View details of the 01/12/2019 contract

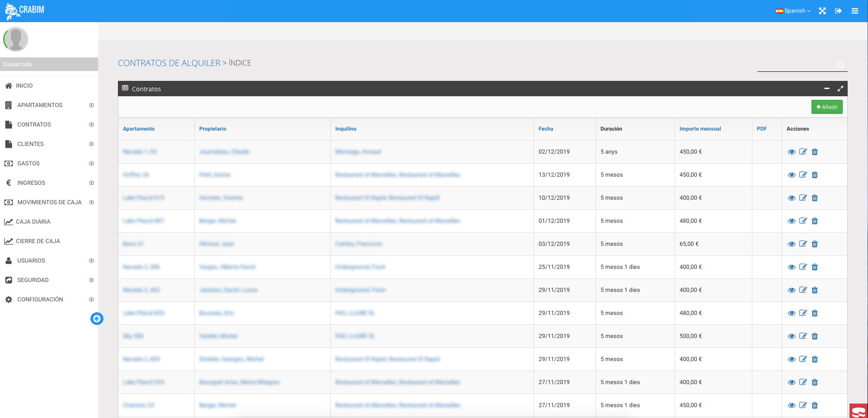point(791,221)
